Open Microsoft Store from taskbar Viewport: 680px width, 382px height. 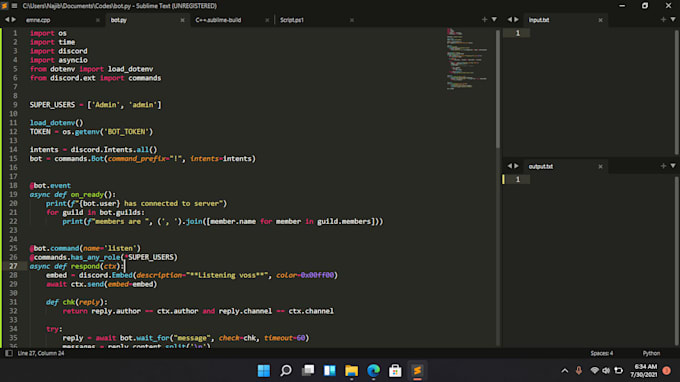pos(395,371)
